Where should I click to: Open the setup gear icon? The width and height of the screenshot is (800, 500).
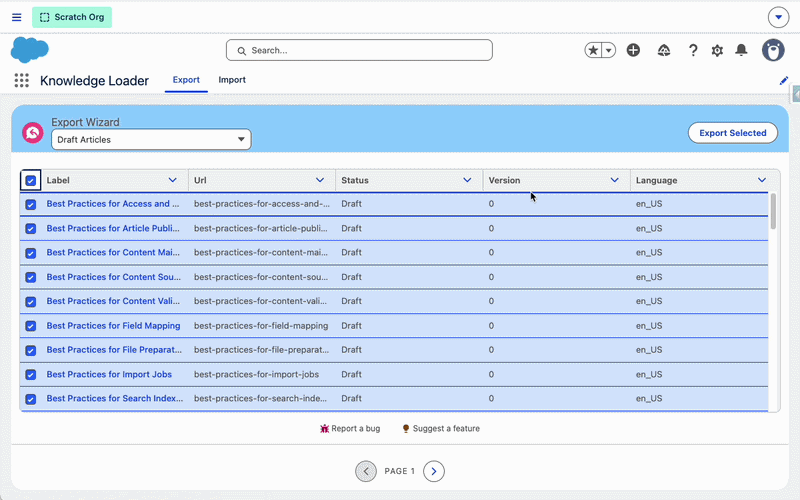(x=717, y=50)
